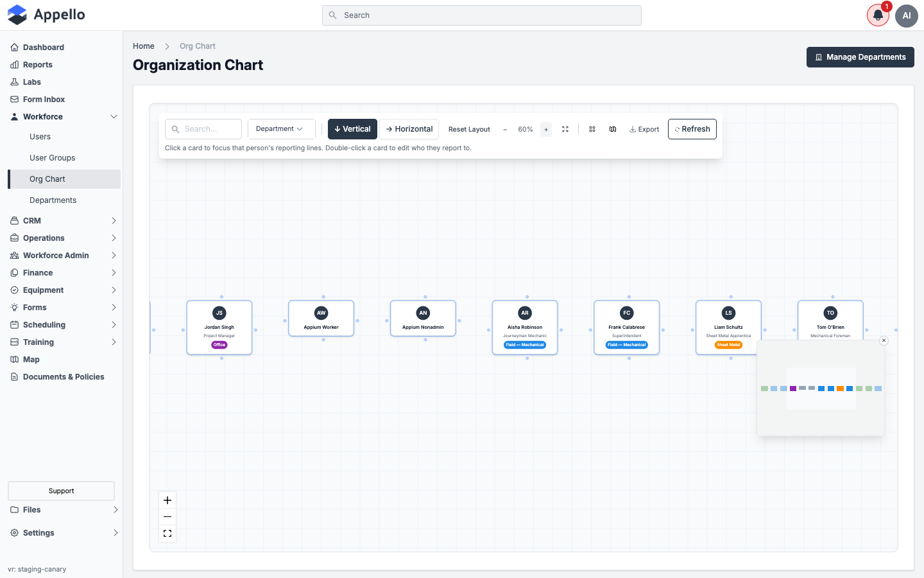Click the Support button
Viewport: 924px width, 578px height.
pyautogui.click(x=61, y=491)
